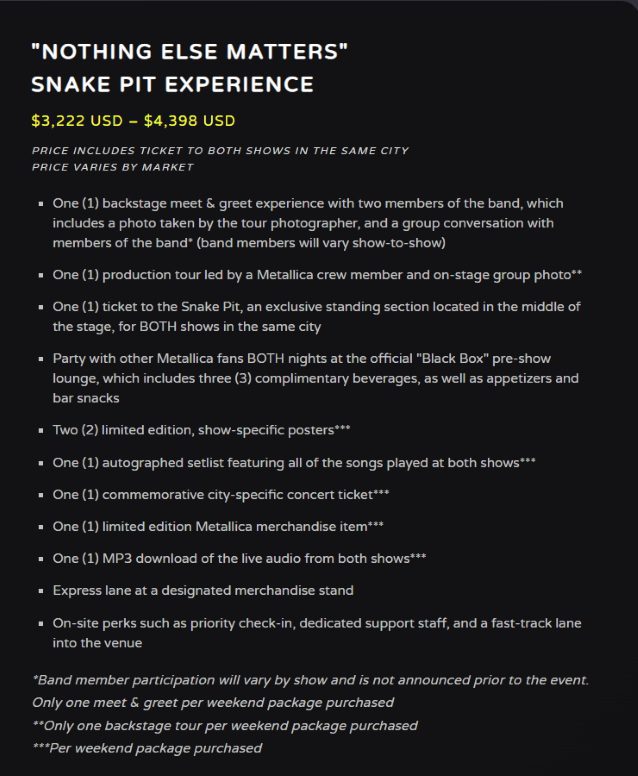The height and width of the screenshot is (776, 638).
Task: Click the Snake Pit Experience title
Action: pyautogui.click(x=173, y=84)
